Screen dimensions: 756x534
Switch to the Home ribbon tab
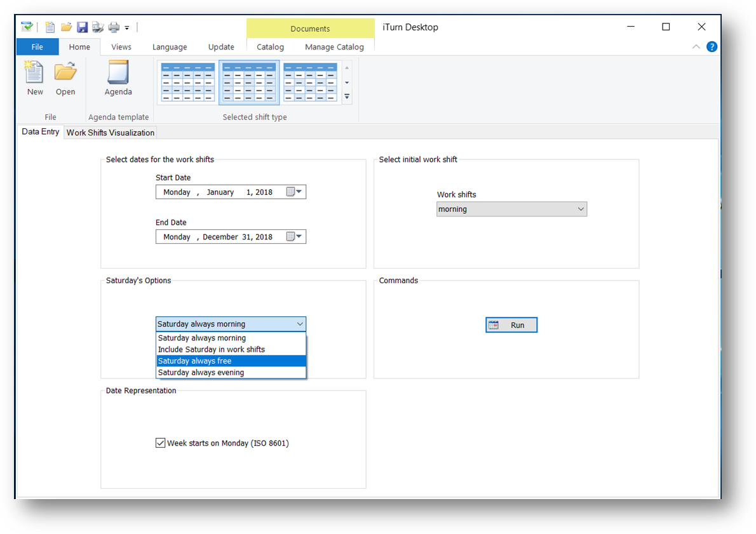[79, 47]
